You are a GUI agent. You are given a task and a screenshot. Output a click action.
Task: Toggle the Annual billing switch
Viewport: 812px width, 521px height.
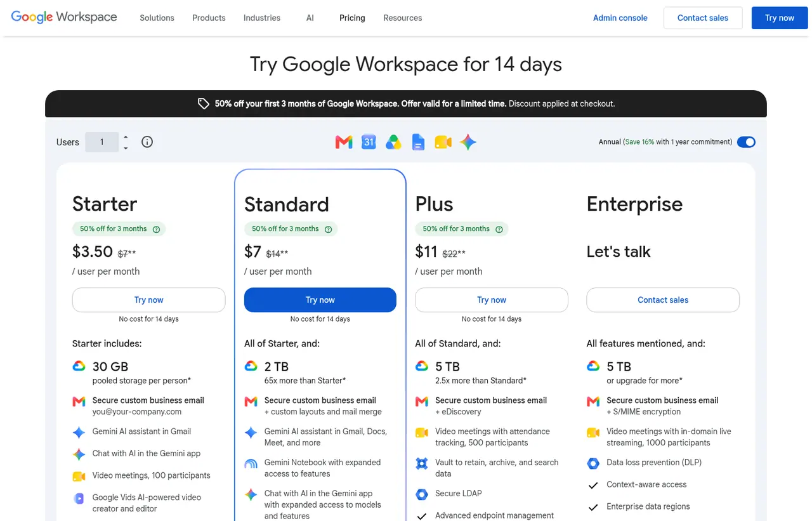click(746, 142)
